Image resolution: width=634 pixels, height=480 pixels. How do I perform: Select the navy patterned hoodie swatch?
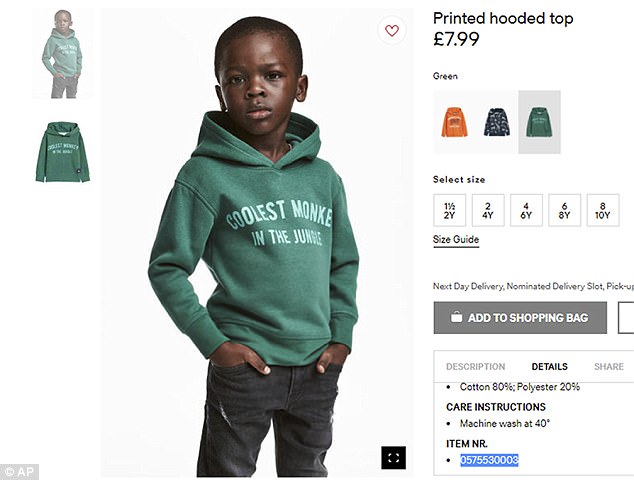[x=497, y=122]
